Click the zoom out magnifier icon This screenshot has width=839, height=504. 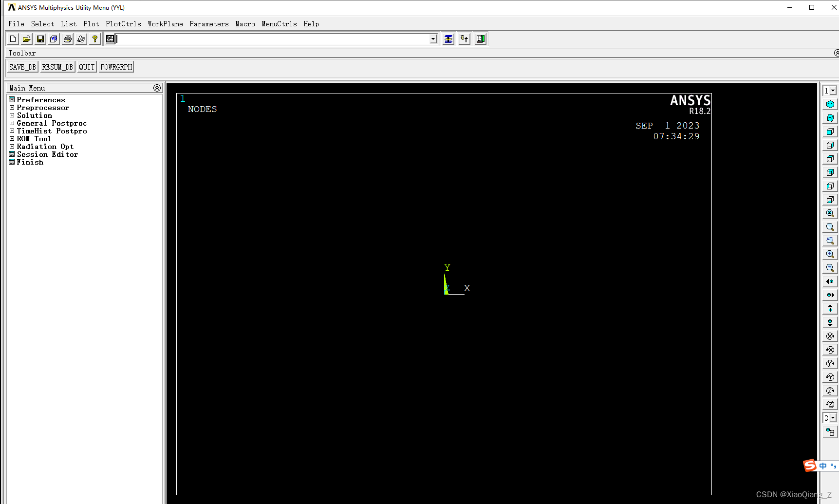[x=830, y=268]
